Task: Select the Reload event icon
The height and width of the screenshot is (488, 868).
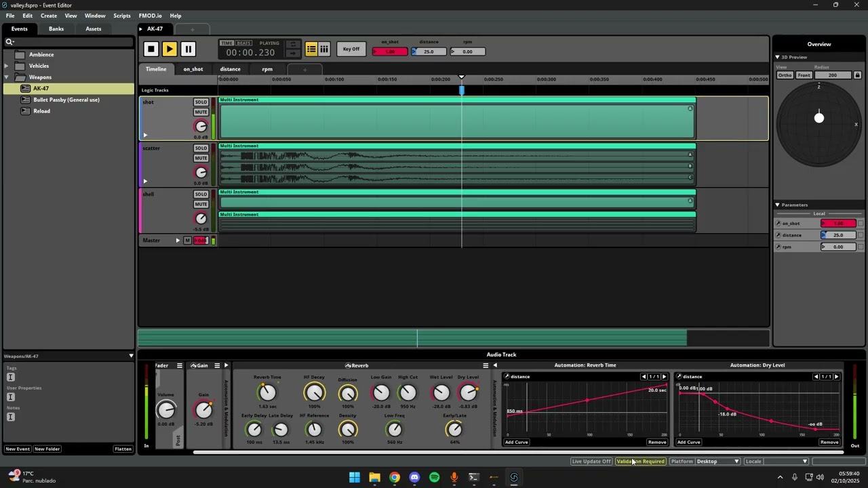Action: pyautogui.click(x=25, y=111)
